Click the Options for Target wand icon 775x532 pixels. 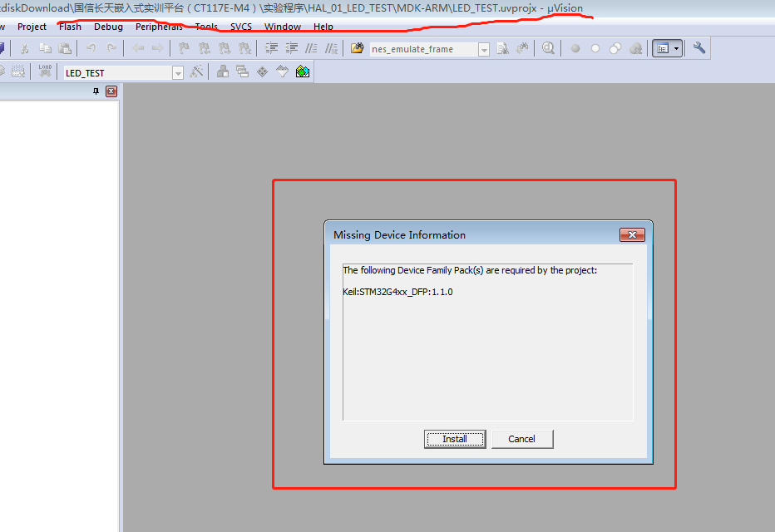coord(196,72)
